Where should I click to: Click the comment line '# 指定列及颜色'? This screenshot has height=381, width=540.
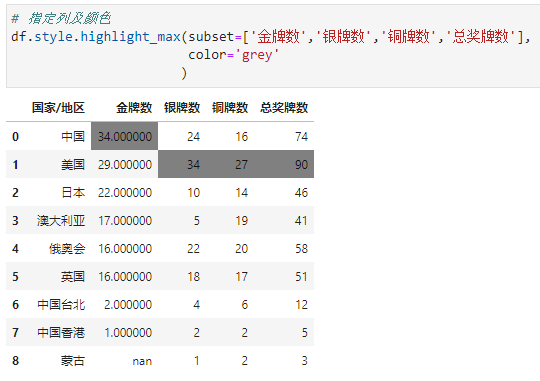click(x=61, y=18)
